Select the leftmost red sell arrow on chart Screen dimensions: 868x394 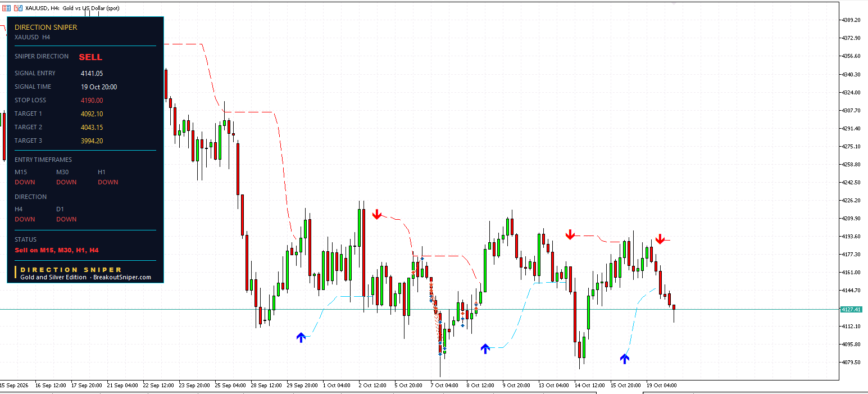pos(377,214)
